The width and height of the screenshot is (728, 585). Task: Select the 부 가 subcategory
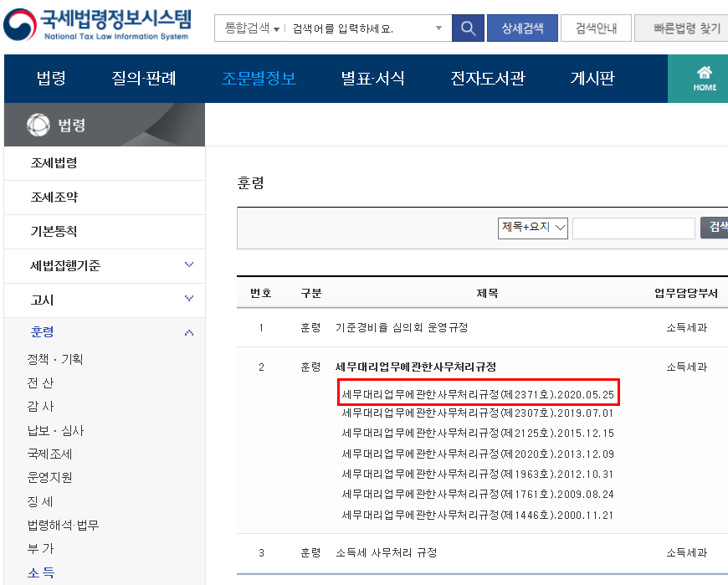click(x=40, y=549)
